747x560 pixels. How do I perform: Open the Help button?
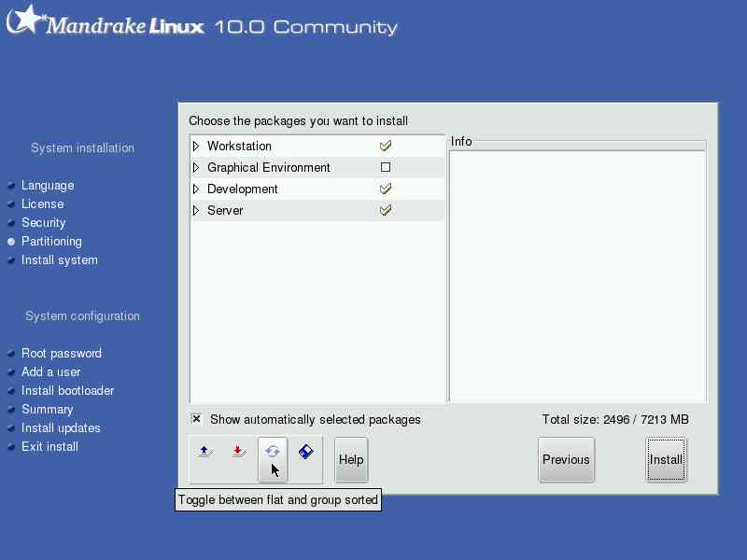click(x=351, y=459)
